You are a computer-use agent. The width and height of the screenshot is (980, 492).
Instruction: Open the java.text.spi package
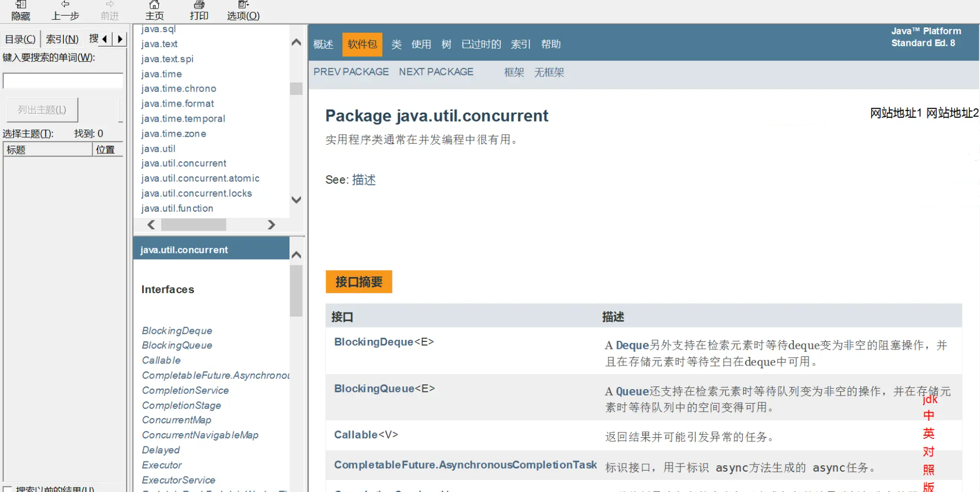tap(167, 59)
